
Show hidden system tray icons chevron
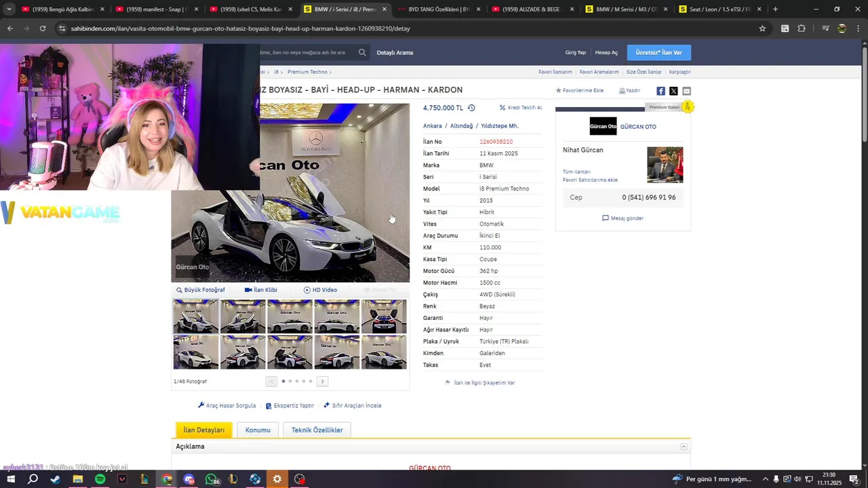[764, 479]
